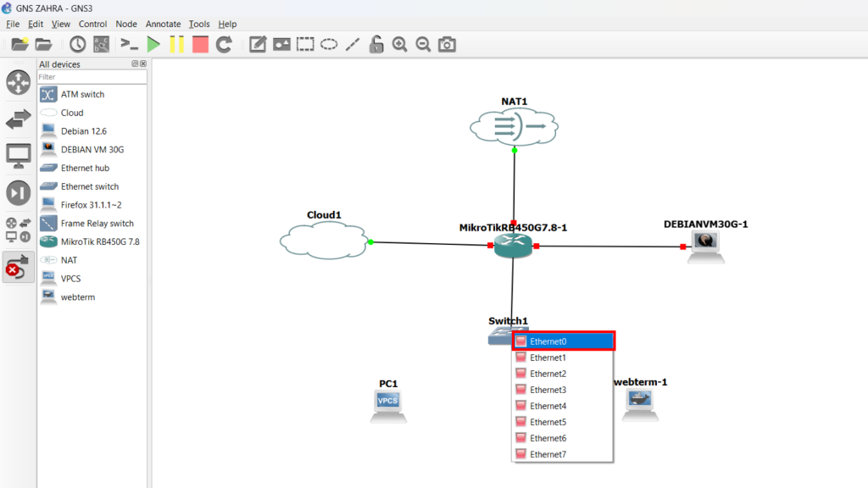The width and height of the screenshot is (868, 488).
Task: Toggle the add a link tool
Action: tap(18, 266)
